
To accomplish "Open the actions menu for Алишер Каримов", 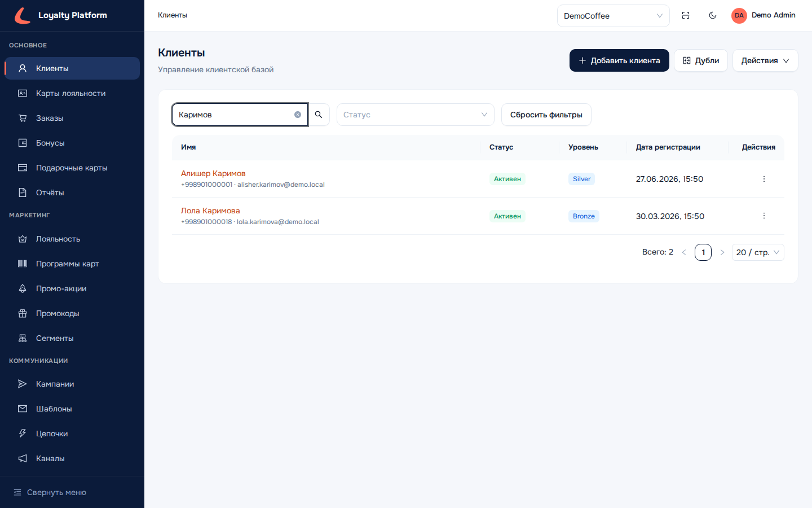I will pos(764,179).
